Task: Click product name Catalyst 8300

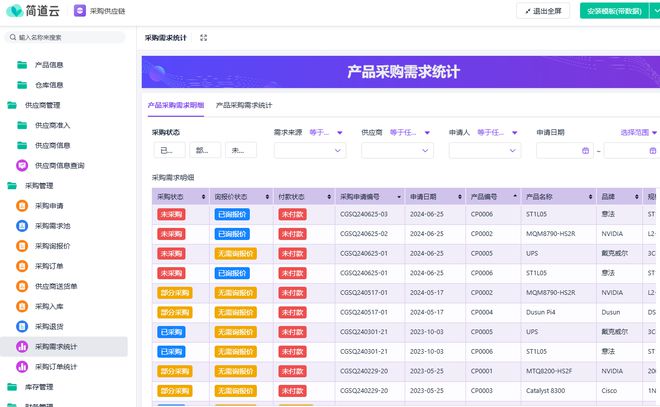Action: coord(545,391)
